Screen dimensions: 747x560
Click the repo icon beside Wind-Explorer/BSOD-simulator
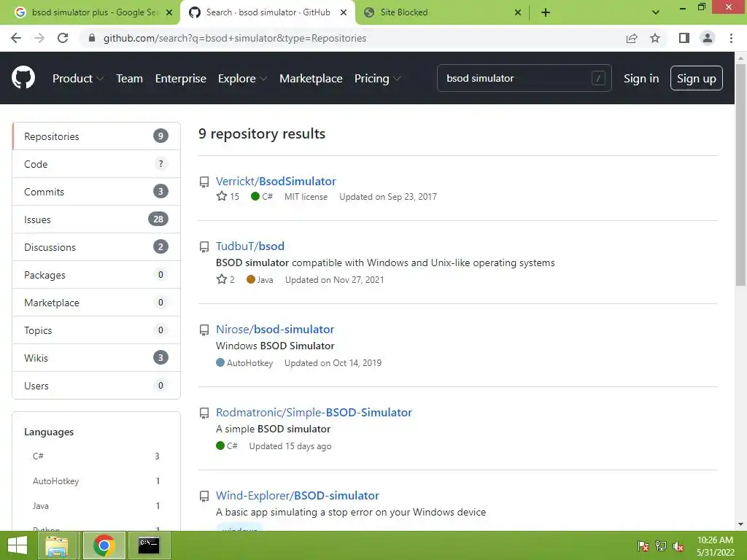[204, 496]
